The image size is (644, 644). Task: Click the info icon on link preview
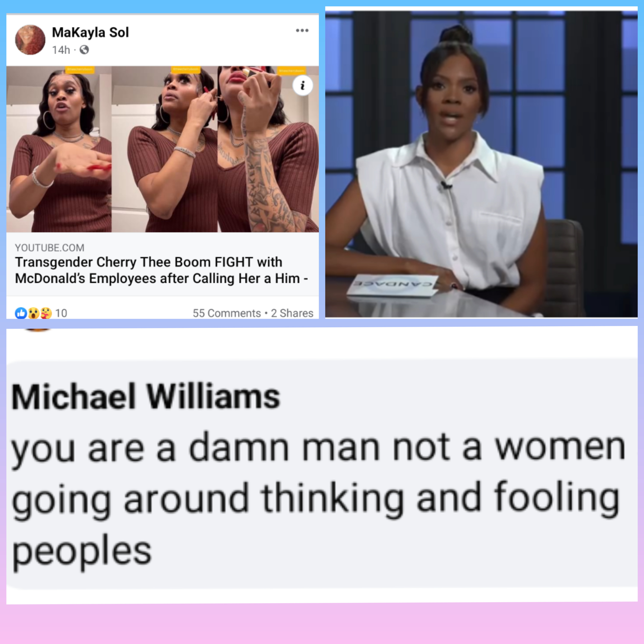click(x=302, y=86)
